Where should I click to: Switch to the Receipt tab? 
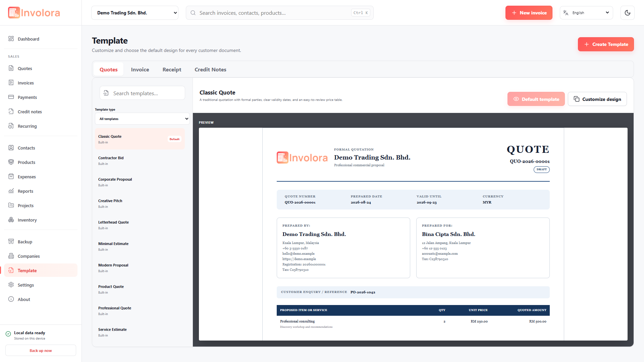pos(172,69)
